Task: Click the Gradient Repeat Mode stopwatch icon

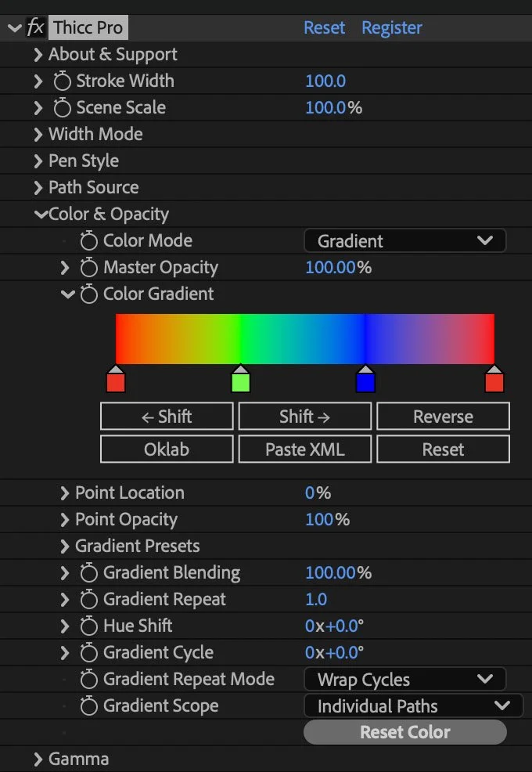Action: 88,679
